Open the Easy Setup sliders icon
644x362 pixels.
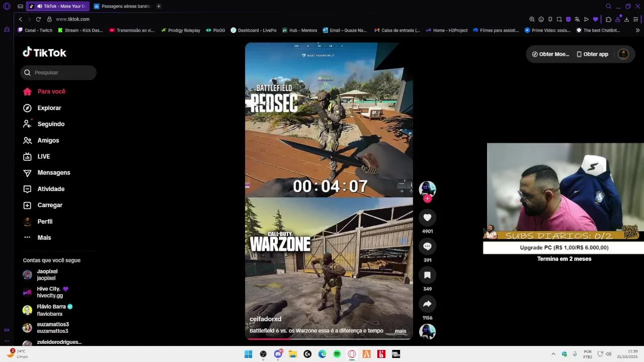click(636, 19)
